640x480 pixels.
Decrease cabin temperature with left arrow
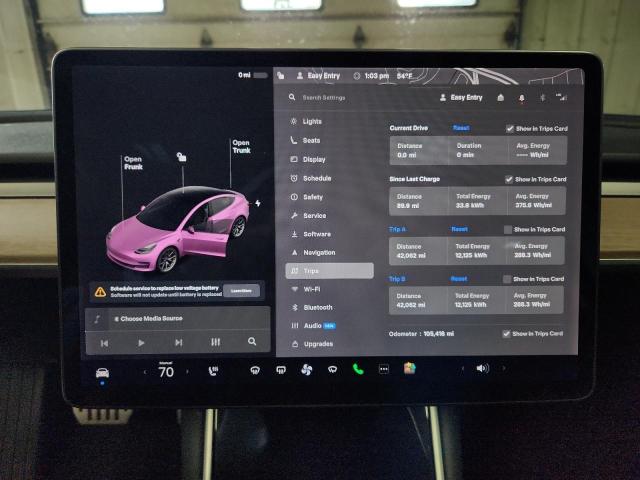(x=144, y=371)
